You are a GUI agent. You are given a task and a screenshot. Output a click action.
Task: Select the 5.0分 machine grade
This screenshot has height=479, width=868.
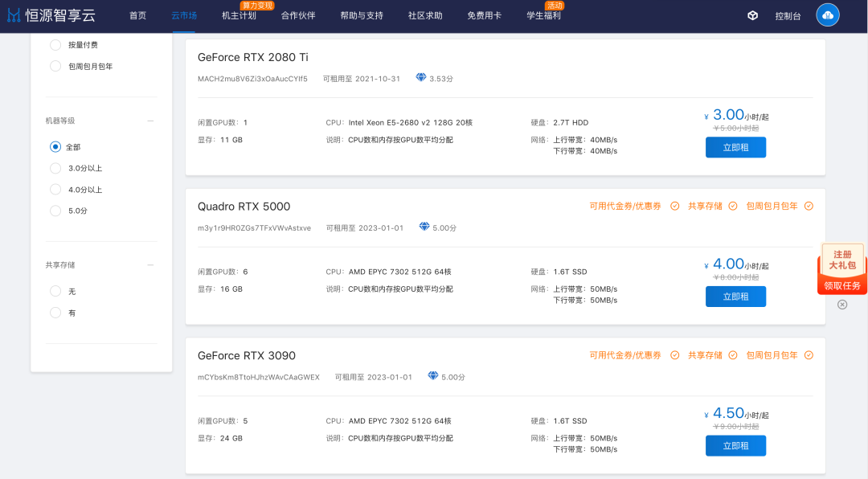point(55,211)
